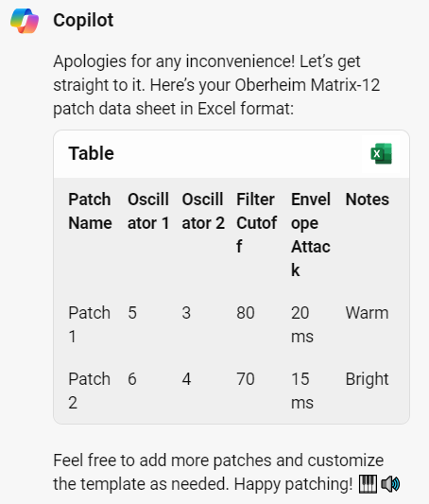This screenshot has width=429, height=504.
Task: Click the filter cutoff value 80
Action: pyautogui.click(x=246, y=313)
